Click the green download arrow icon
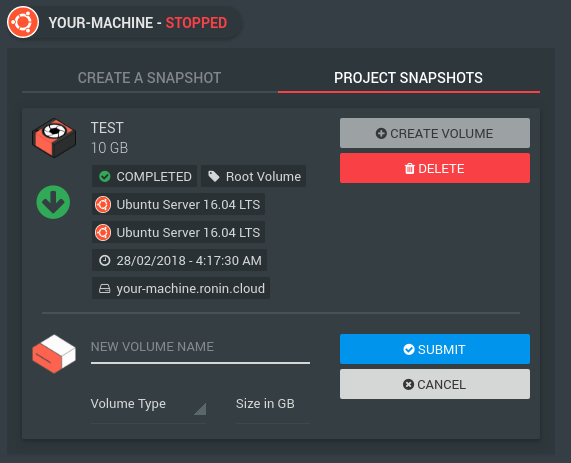The height and width of the screenshot is (463, 571). coord(53,202)
